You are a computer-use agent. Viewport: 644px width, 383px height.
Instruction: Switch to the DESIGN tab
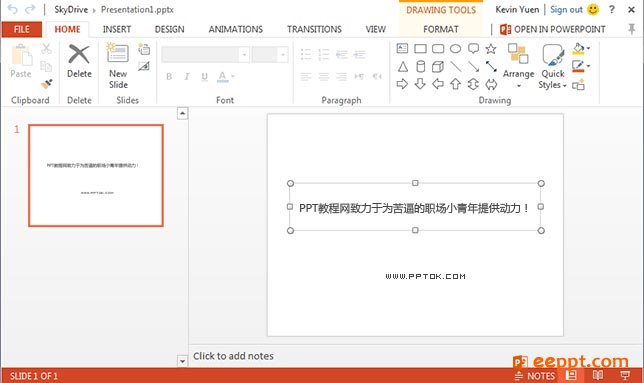[170, 29]
